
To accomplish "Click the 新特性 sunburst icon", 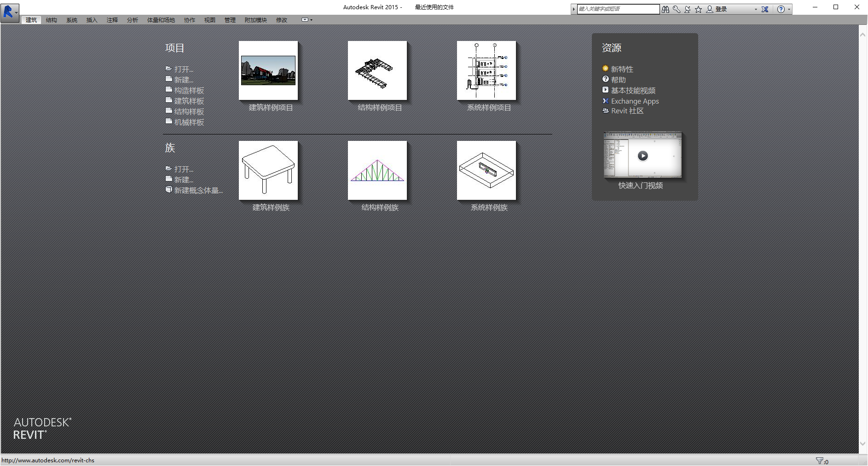I will (x=605, y=68).
